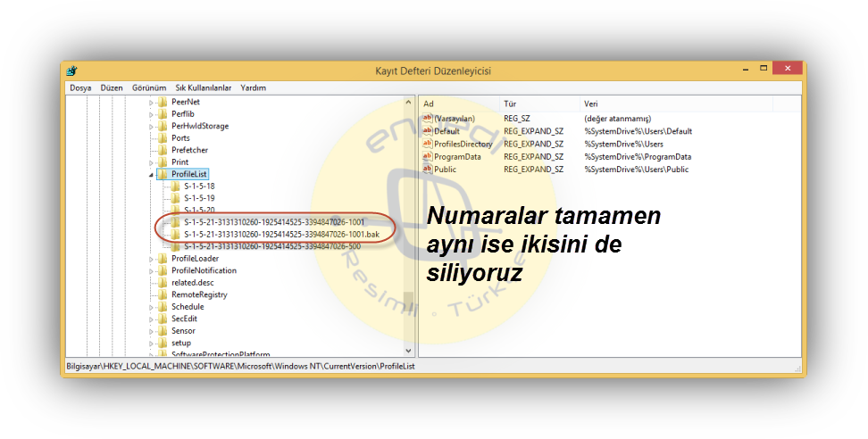Viewport: 868px width, 439px height.
Task: Select the ProfileLoader folder icon
Action: point(163,258)
